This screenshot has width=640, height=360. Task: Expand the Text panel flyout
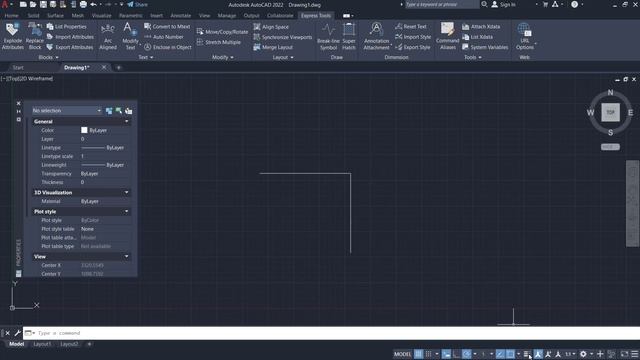pos(146,58)
